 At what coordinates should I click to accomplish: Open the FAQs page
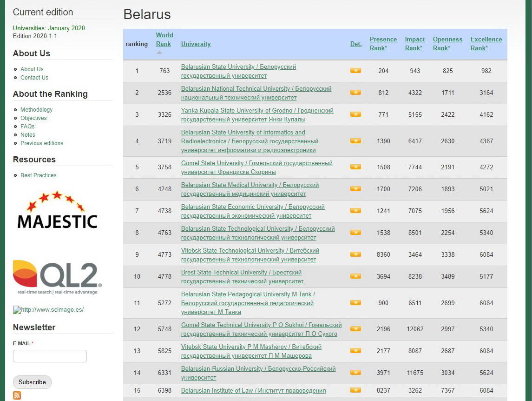tap(27, 127)
